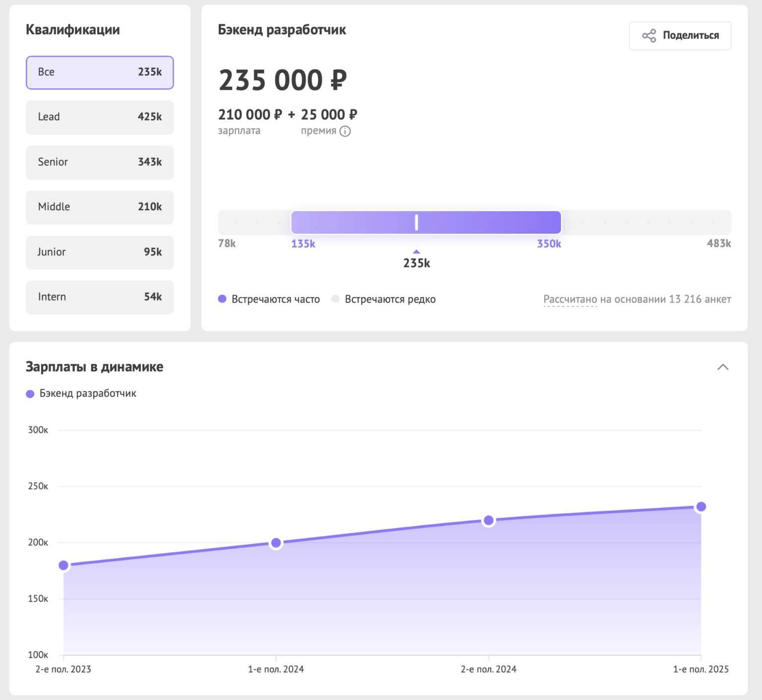Screen dimensions: 762x700
Task: Click the 2-е пол. 2023 data point
Action: (x=63, y=565)
